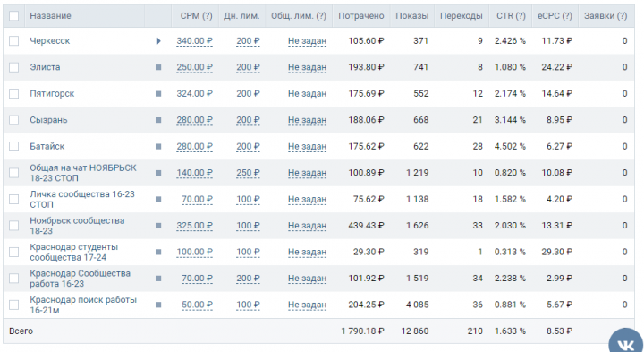Click the Дн. лим. column header
Viewport: 644px width, 352px height.
click(241, 15)
